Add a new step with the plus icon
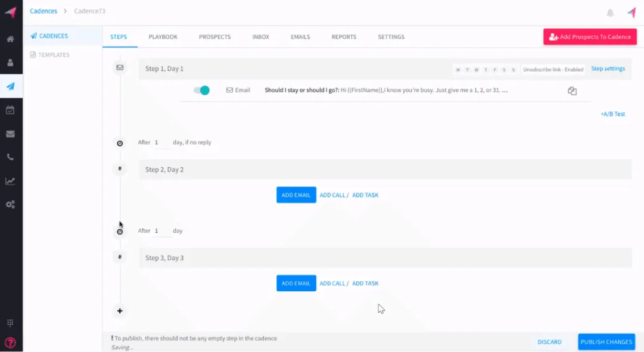This screenshot has width=644, height=352. coord(120,311)
